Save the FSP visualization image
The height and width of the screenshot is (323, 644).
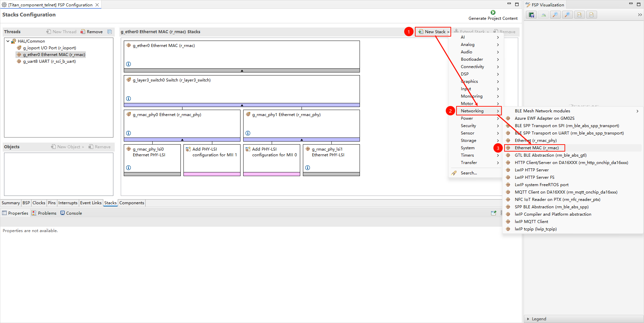point(531,15)
